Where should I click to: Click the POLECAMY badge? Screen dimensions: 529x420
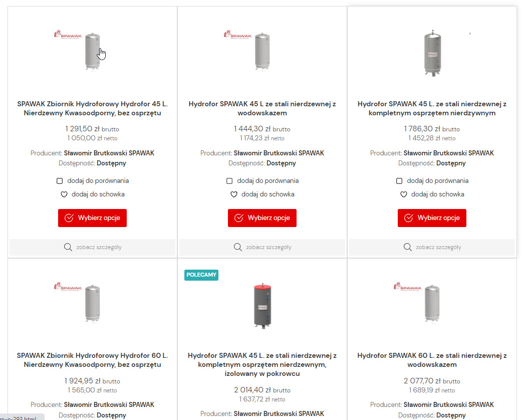click(x=201, y=275)
